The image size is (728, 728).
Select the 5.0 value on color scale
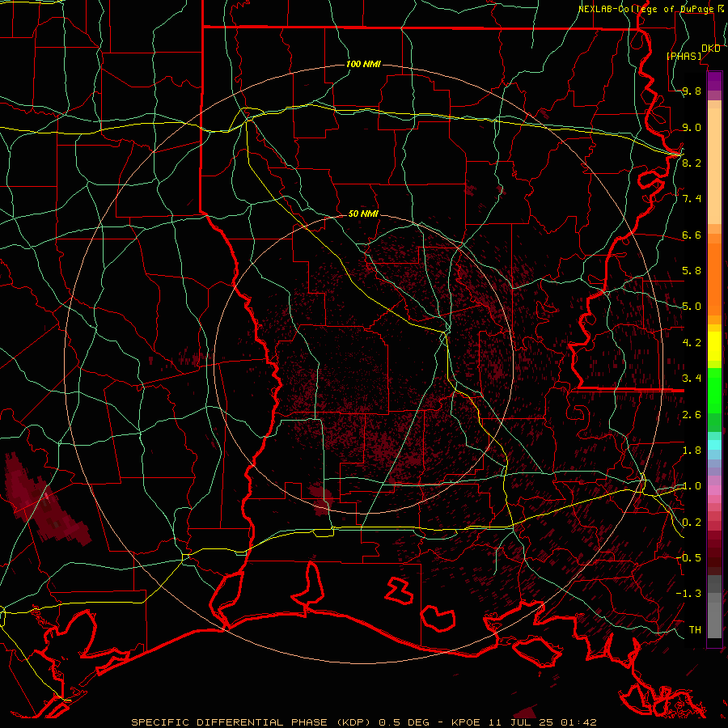692,307
